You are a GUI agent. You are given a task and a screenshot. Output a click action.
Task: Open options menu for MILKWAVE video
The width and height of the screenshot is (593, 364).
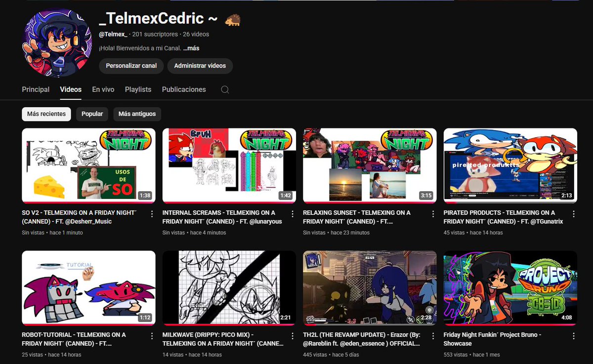[x=293, y=336]
